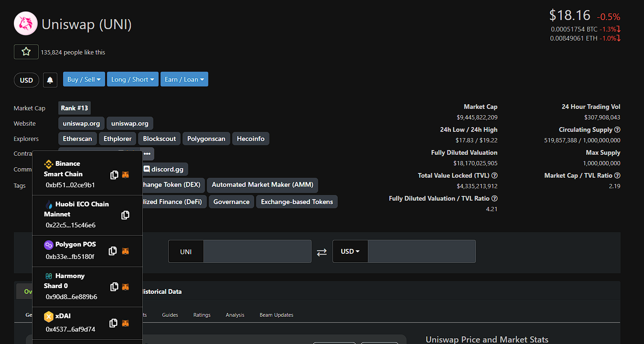Image resolution: width=644 pixels, height=344 pixels.
Task: Add Harmony Shard 0 token to MetaMask
Action: coord(125,287)
